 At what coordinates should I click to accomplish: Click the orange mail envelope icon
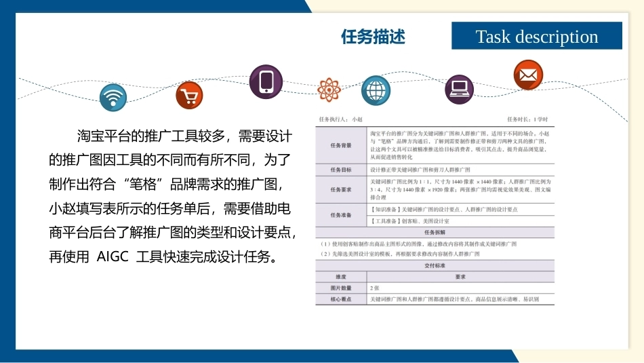[528, 75]
